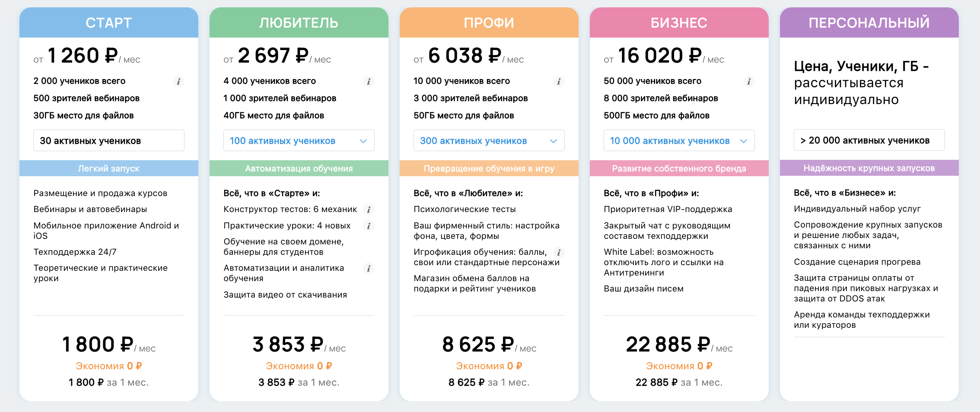Open the 100 активных учеников dropdown
This screenshot has width=980, height=412.
click(299, 141)
